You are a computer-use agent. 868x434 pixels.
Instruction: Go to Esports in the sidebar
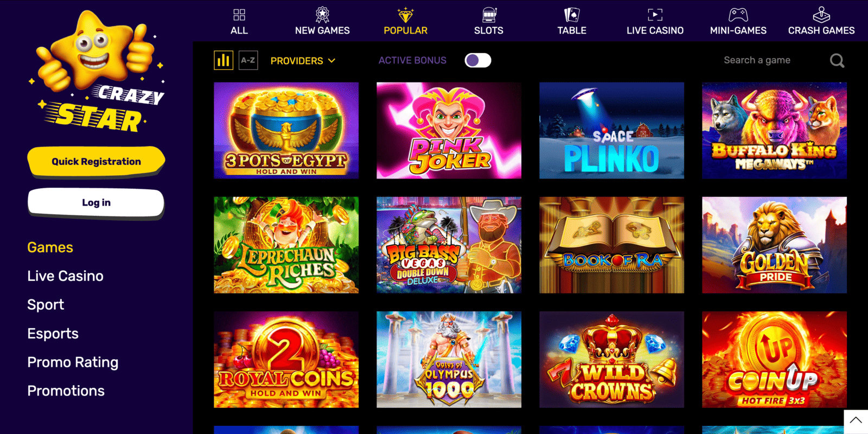[x=53, y=334]
